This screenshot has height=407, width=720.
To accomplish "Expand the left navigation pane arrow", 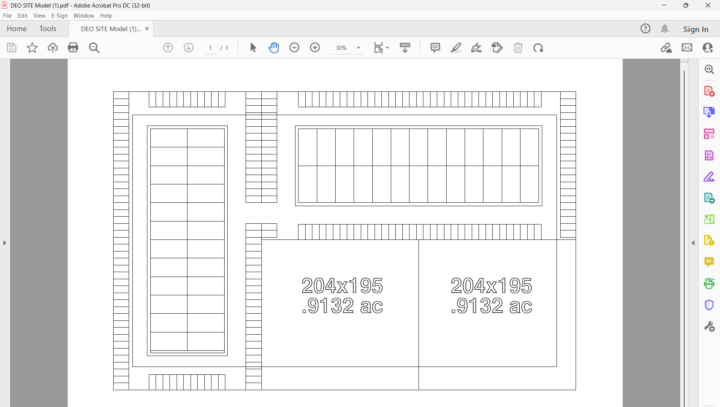I will (5, 243).
